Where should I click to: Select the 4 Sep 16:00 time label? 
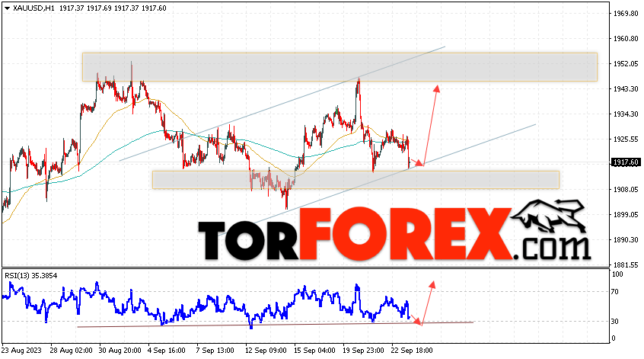(167, 351)
